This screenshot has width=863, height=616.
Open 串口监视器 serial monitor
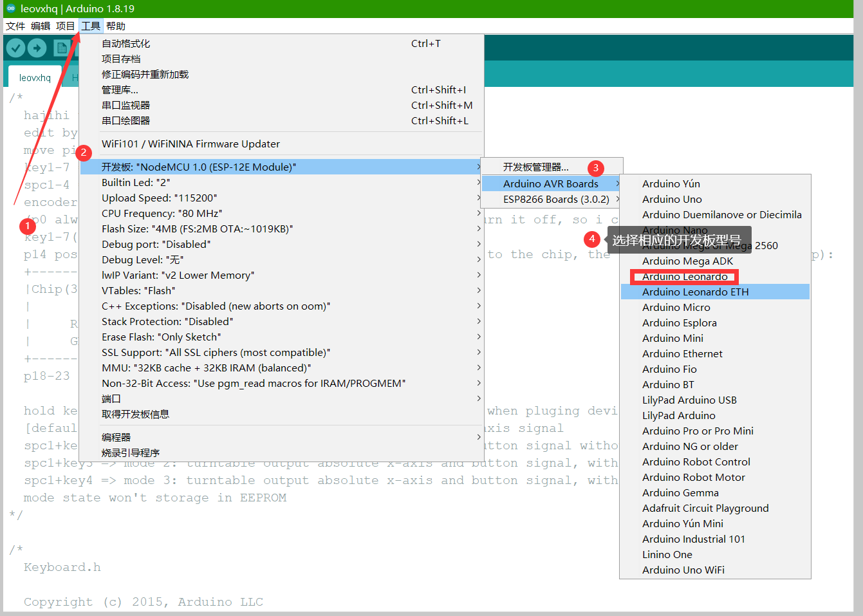(x=282, y=106)
